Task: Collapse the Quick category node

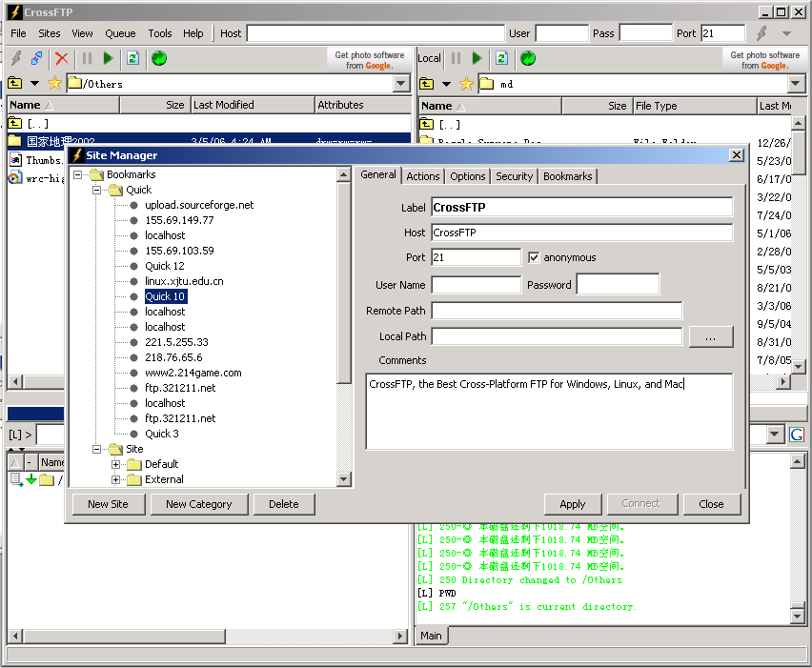Action: [97, 190]
